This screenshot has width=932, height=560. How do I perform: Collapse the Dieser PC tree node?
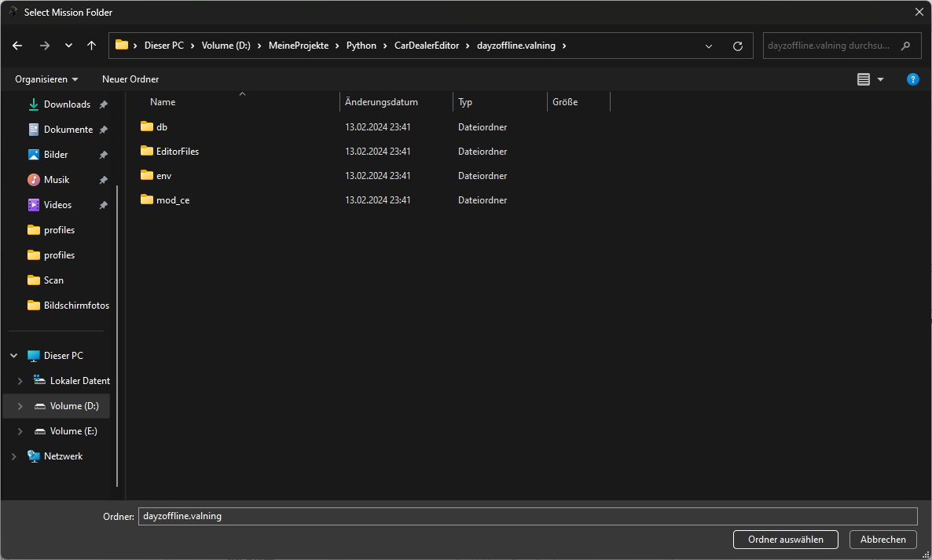click(x=13, y=356)
